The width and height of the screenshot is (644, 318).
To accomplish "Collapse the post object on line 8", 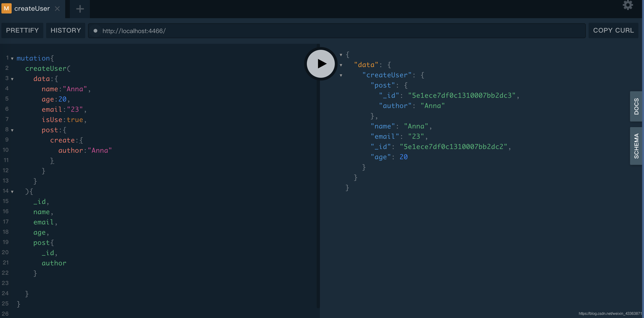I will [x=12, y=130].
